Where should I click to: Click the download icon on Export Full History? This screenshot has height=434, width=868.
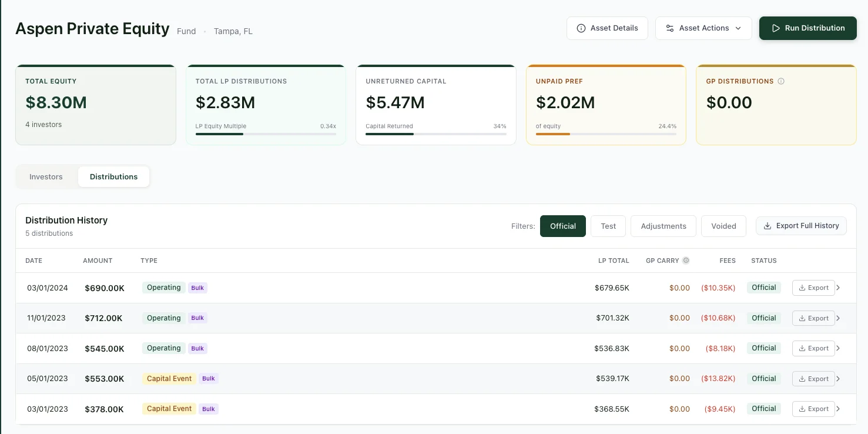coord(768,225)
